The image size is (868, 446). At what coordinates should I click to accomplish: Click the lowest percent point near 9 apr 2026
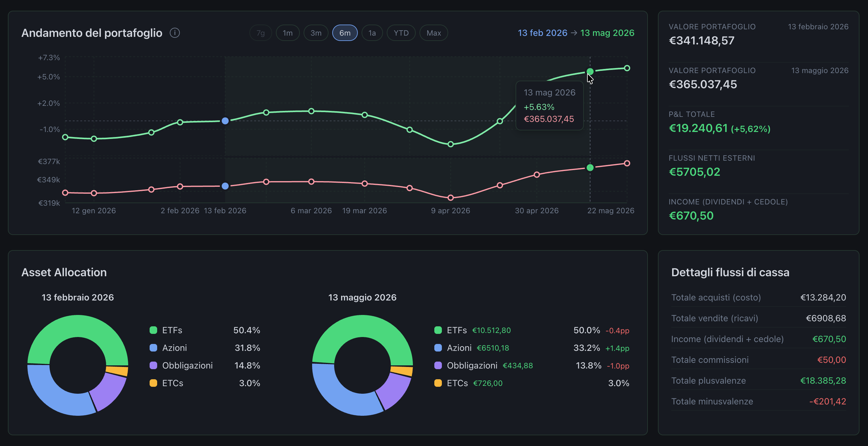[450, 144]
